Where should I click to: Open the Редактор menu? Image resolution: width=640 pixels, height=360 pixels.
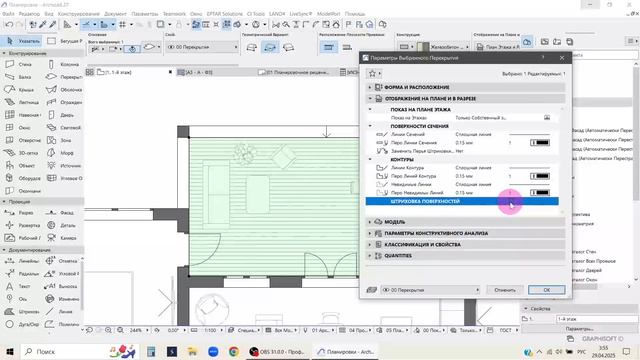[29, 14]
